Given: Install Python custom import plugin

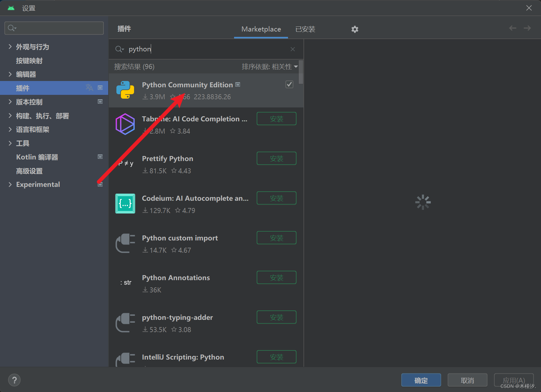Looking at the screenshot, I should point(277,238).
